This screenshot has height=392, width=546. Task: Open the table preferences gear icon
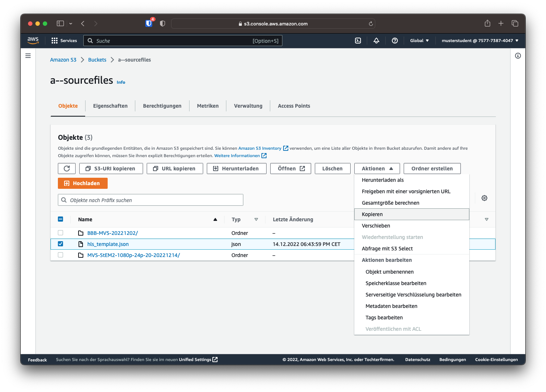pos(484,198)
